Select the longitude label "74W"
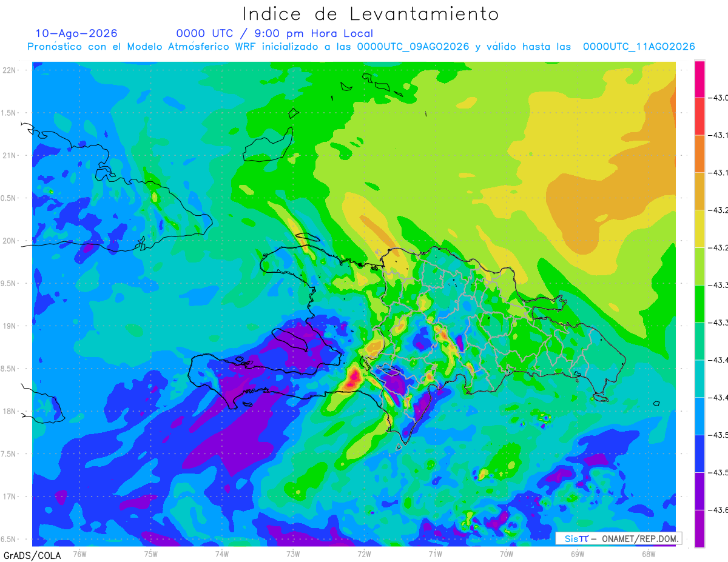The height and width of the screenshot is (562, 728). [222, 554]
